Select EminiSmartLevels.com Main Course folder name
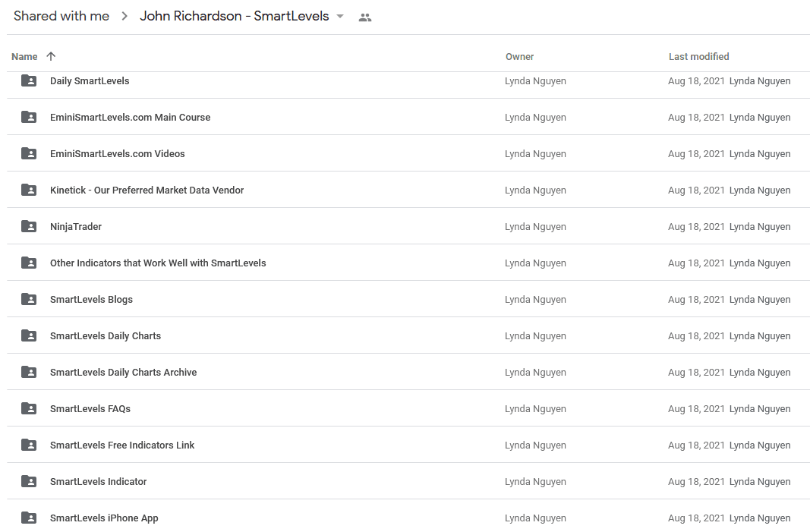810x532 pixels. coord(130,117)
